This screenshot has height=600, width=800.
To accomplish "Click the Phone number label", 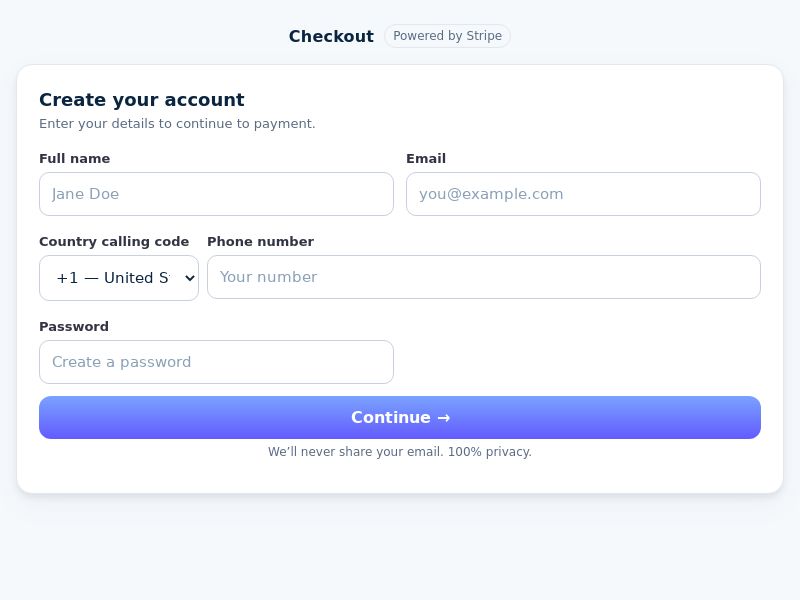I will pyautogui.click(x=260, y=242).
